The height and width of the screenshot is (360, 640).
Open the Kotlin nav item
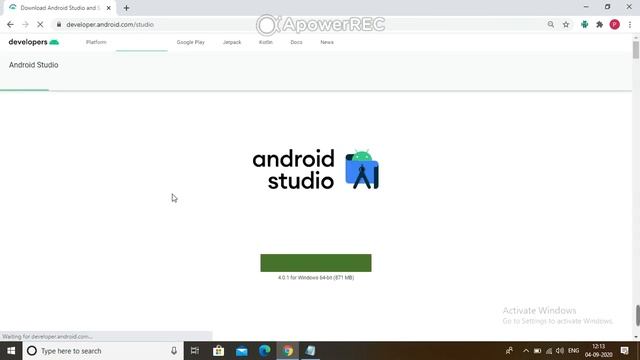pyautogui.click(x=266, y=42)
